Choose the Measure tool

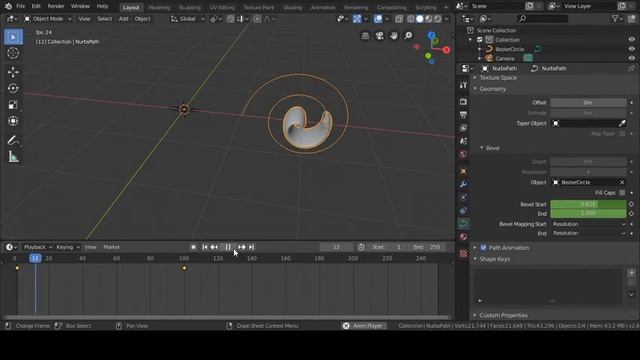point(13,157)
